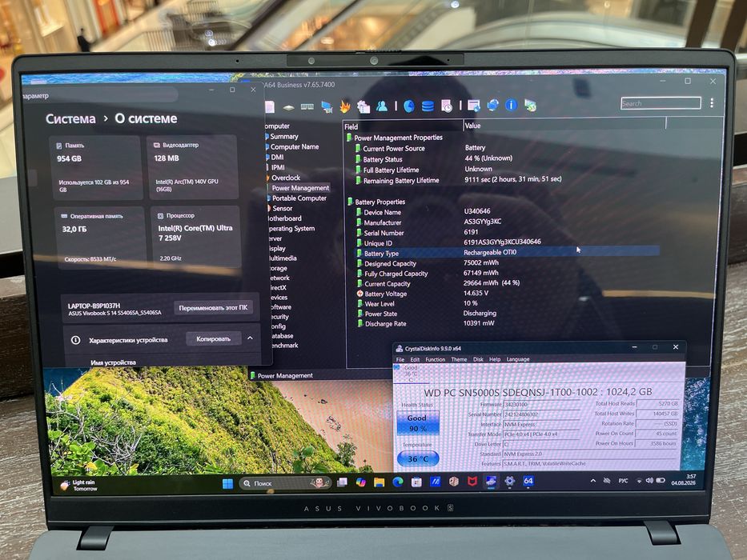Click the network monitors icon in AIDA64 toolbar

point(327,107)
